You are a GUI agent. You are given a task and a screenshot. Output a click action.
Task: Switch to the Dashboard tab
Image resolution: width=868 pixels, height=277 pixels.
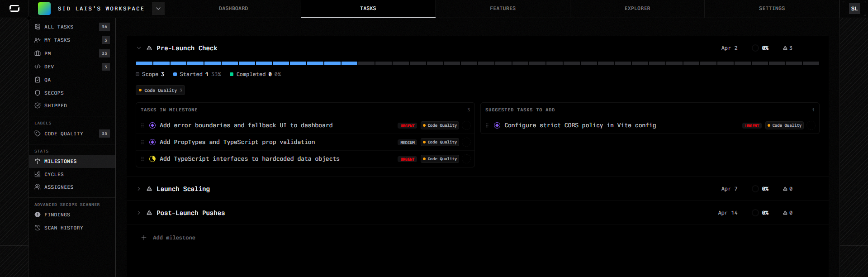click(233, 9)
